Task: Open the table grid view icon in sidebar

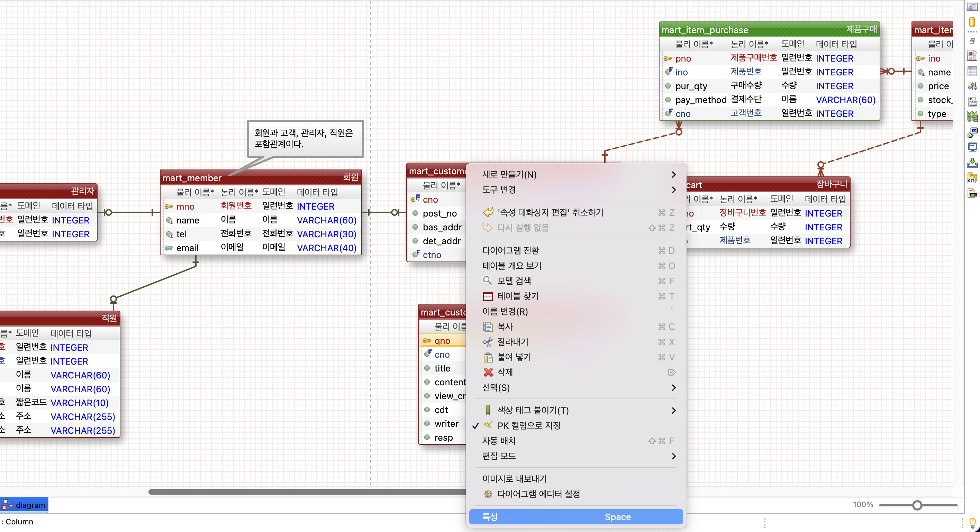Action: pos(972,71)
